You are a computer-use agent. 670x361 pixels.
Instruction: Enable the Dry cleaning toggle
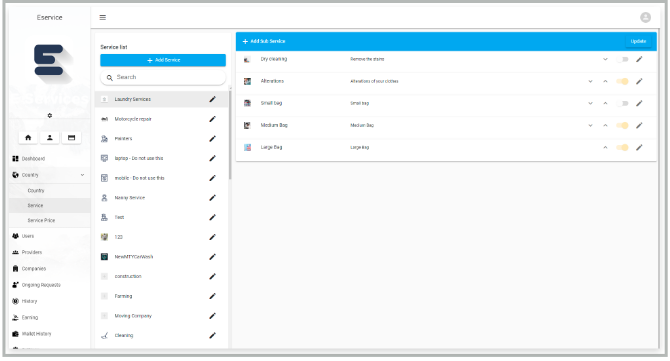623,59
